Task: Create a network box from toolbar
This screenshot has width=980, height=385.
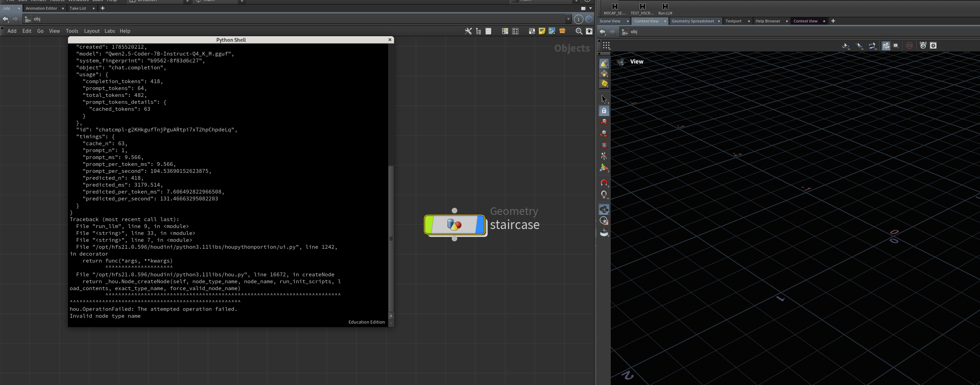Action: click(532, 31)
